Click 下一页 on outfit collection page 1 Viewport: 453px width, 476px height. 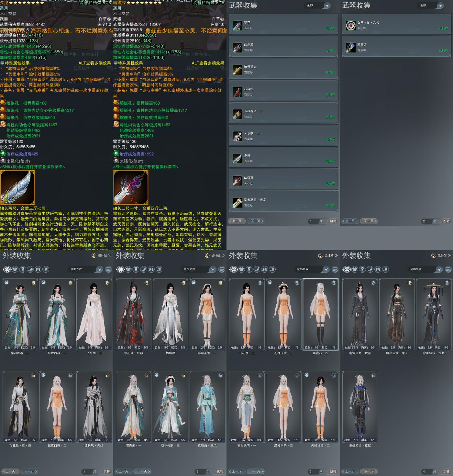[29, 471]
